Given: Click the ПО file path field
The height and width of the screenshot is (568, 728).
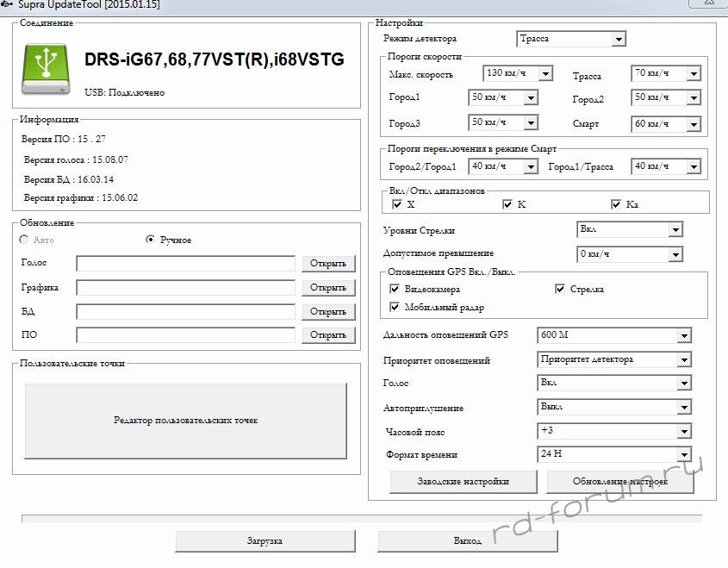Looking at the screenshot, I should [x=186, y=335].
